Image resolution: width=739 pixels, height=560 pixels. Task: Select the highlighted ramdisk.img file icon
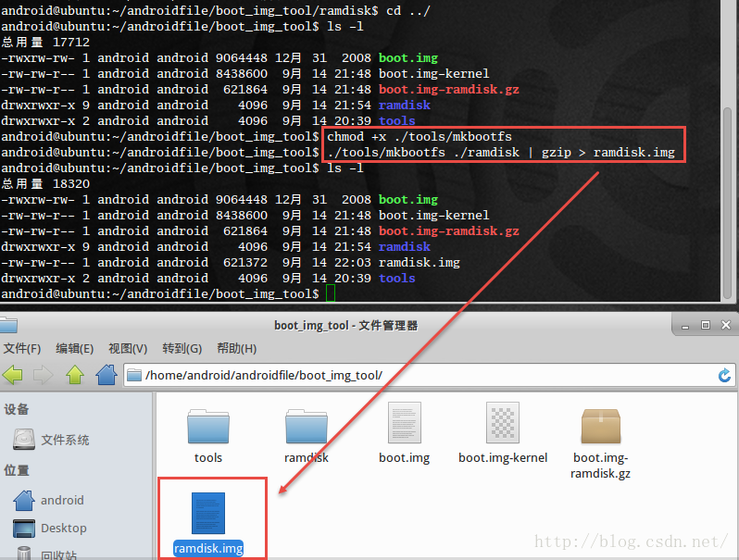tap(207, 513)
